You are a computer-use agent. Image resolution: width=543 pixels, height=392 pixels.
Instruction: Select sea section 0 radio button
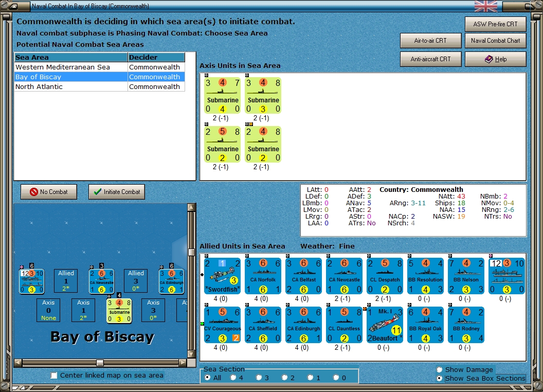(x=336, y=378)
